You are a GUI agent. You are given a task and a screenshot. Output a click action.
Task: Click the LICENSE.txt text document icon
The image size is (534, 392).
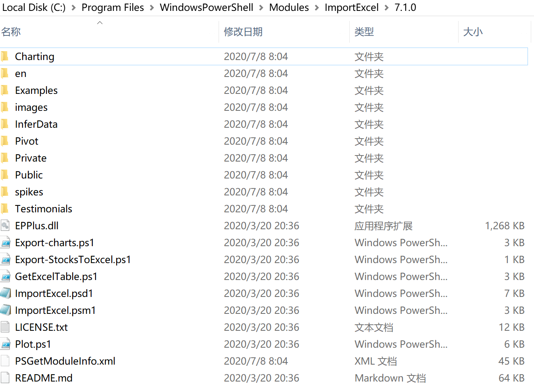click(6, 327)
